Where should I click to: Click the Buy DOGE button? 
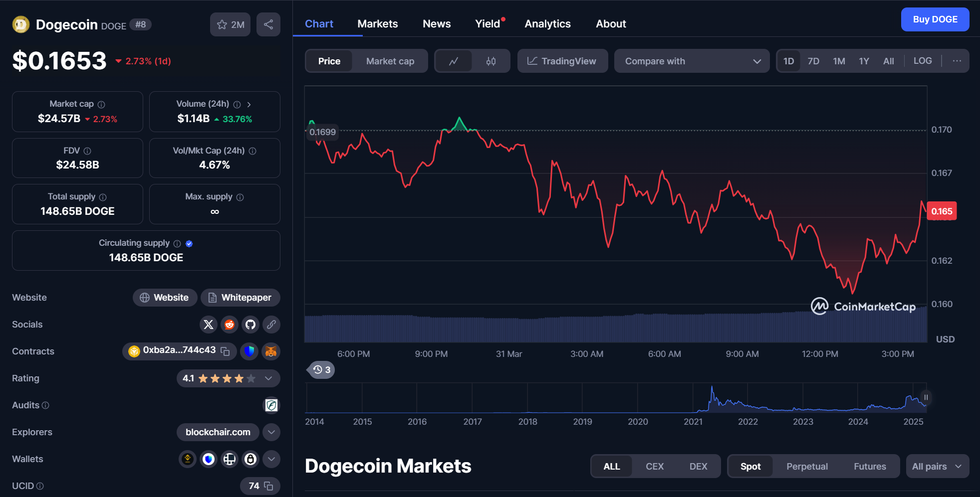coord(935,19)
